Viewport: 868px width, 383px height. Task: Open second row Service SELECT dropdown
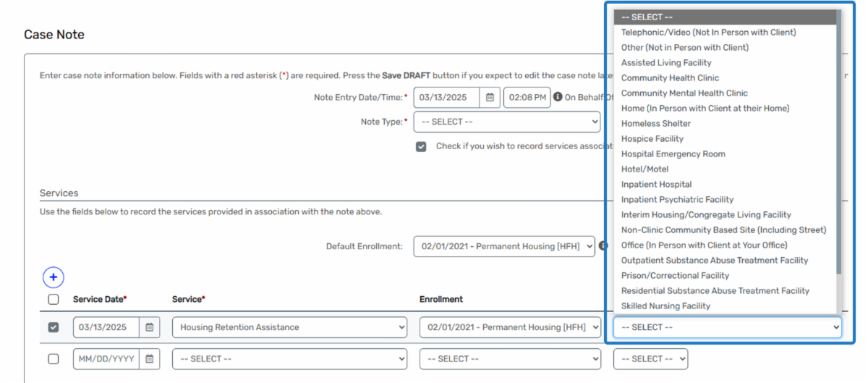[x=290, y=358]
